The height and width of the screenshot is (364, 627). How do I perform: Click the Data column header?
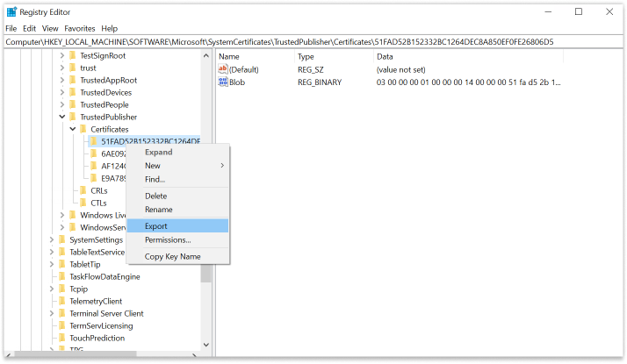coord(468,57)
